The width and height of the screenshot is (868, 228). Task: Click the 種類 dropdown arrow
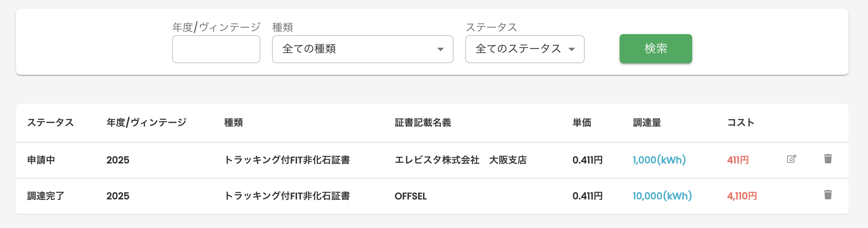coord(440,49)
